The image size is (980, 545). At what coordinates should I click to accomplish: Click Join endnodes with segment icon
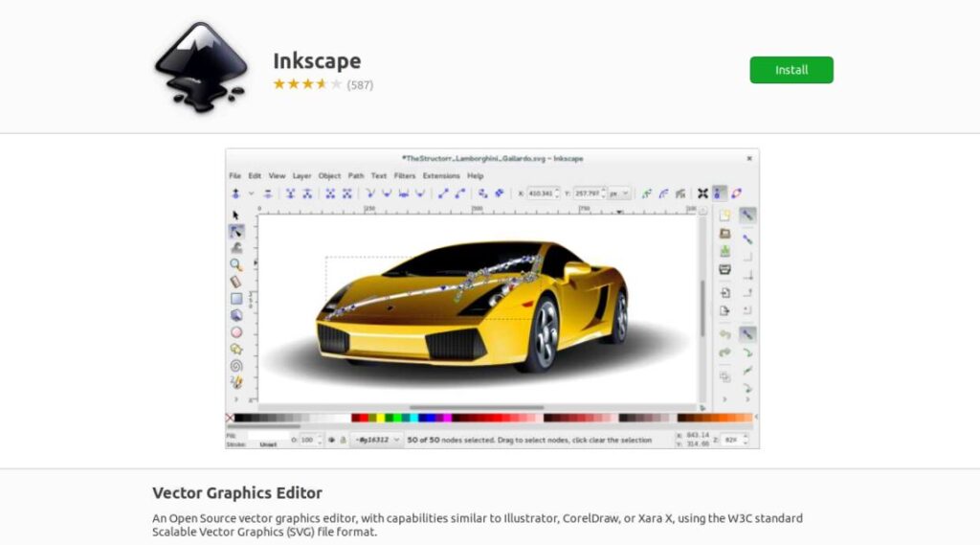pyautogui.click(x=330, y=194)
